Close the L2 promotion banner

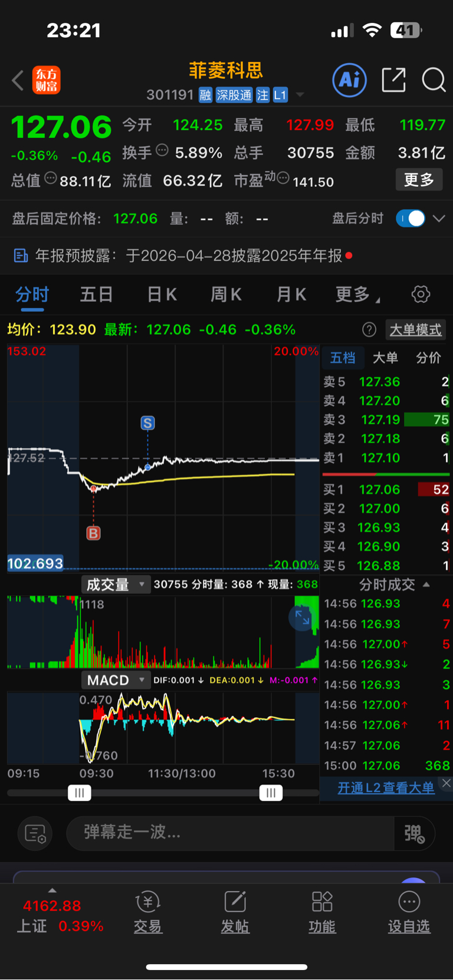pos(447,783)
